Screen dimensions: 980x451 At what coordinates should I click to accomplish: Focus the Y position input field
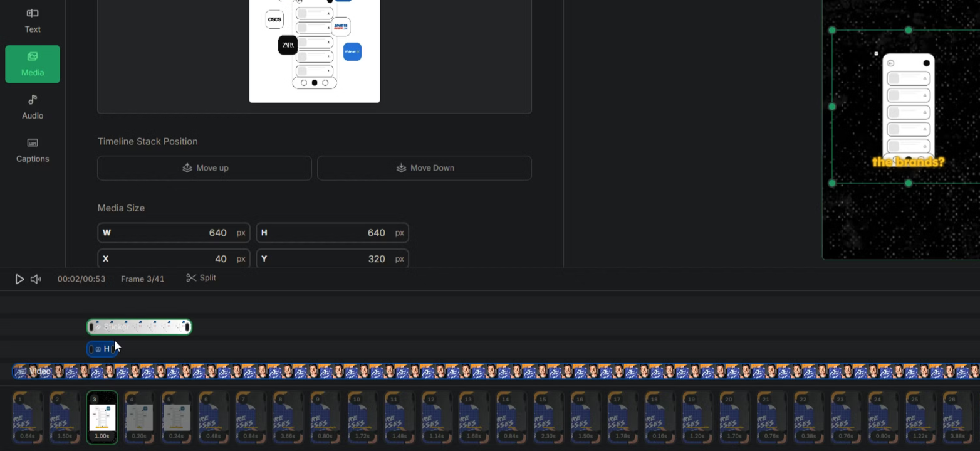click(332, 258)
